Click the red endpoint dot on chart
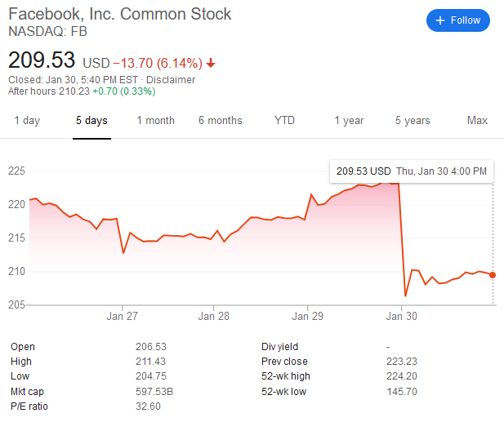Viewport: 504px width, 422px height. (493, 275)
